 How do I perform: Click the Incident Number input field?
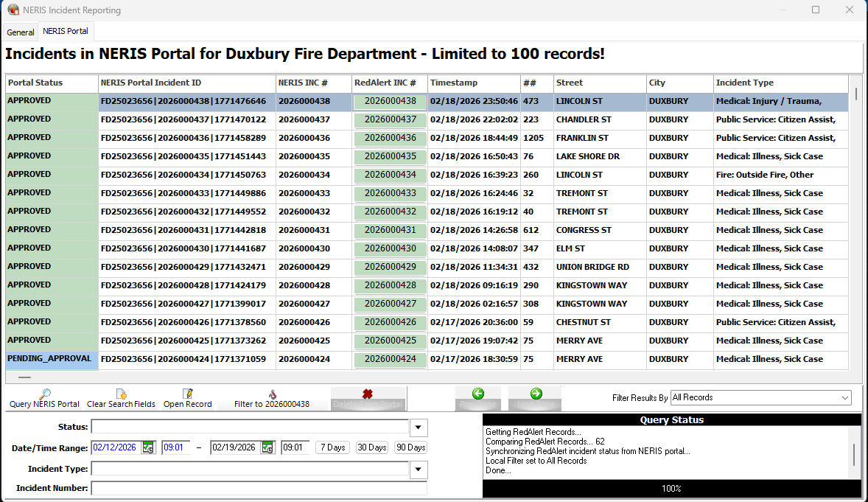coord(259,488)
